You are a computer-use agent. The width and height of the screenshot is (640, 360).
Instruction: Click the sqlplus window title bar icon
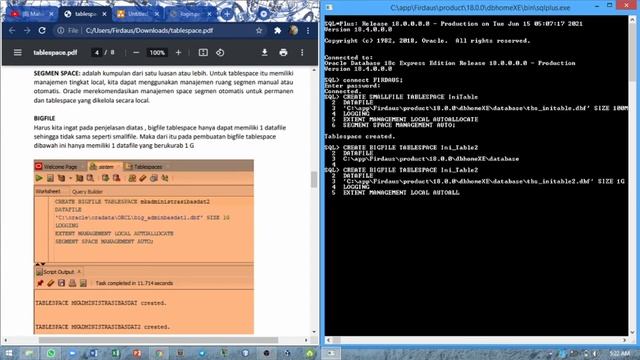329,7
